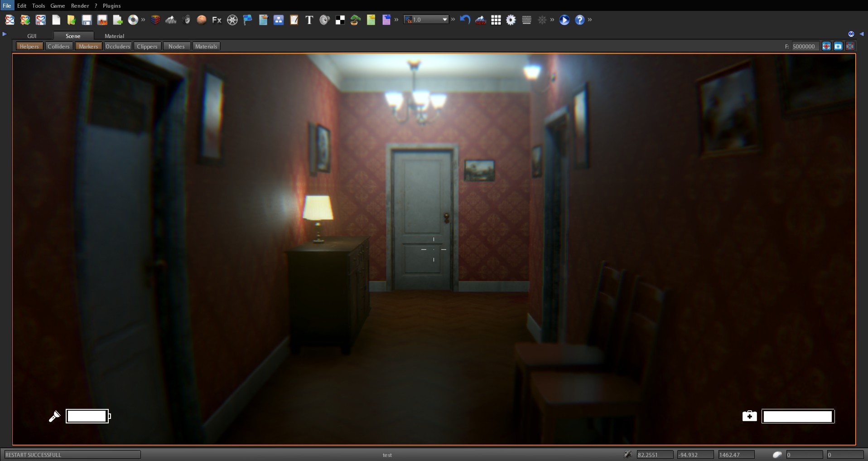Open the Render menu
The image size is (868, 461).
(x=80, y=5)
